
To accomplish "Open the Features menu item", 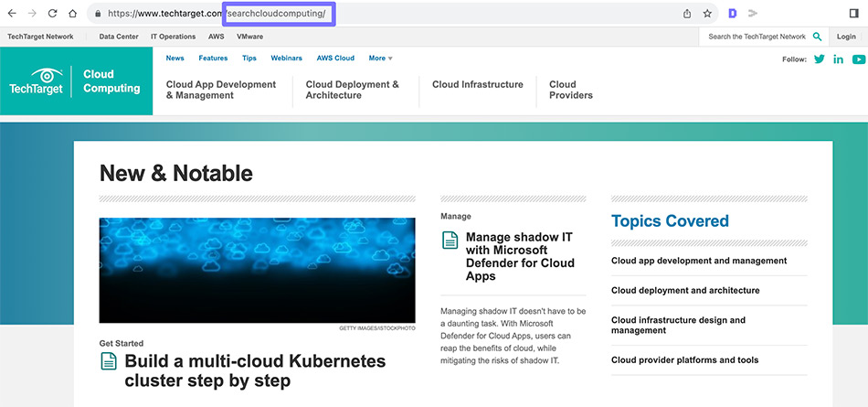I will click(213, 59).
